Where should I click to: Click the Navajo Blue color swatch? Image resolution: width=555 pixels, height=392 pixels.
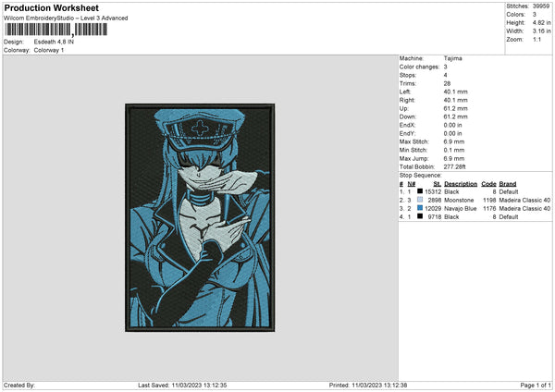(420, 208)
